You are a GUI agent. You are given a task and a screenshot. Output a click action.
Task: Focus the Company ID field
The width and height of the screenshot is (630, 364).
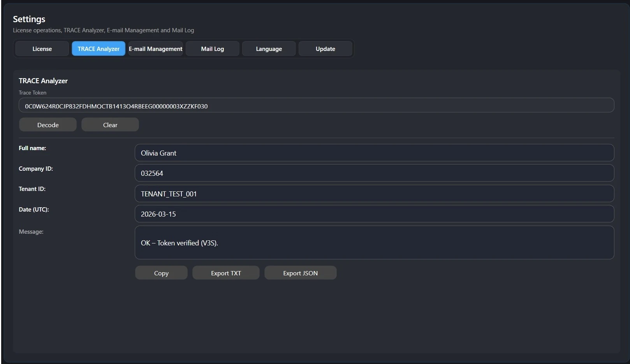click(374, 173)
